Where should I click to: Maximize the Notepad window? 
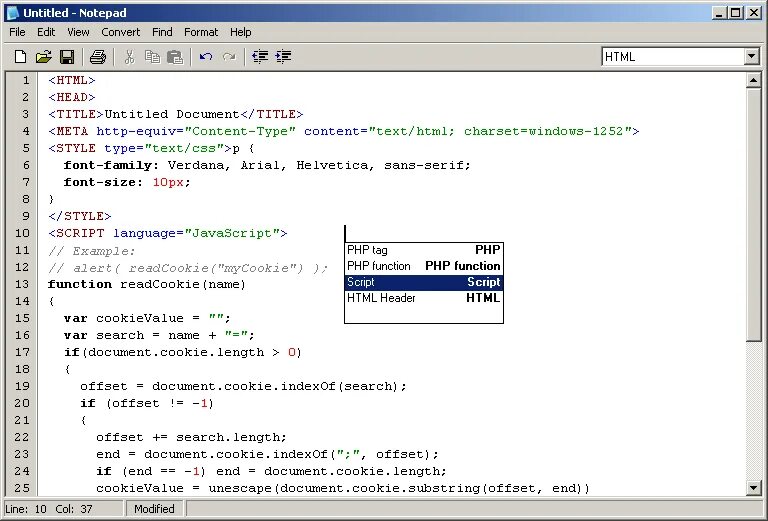[736, 13]
